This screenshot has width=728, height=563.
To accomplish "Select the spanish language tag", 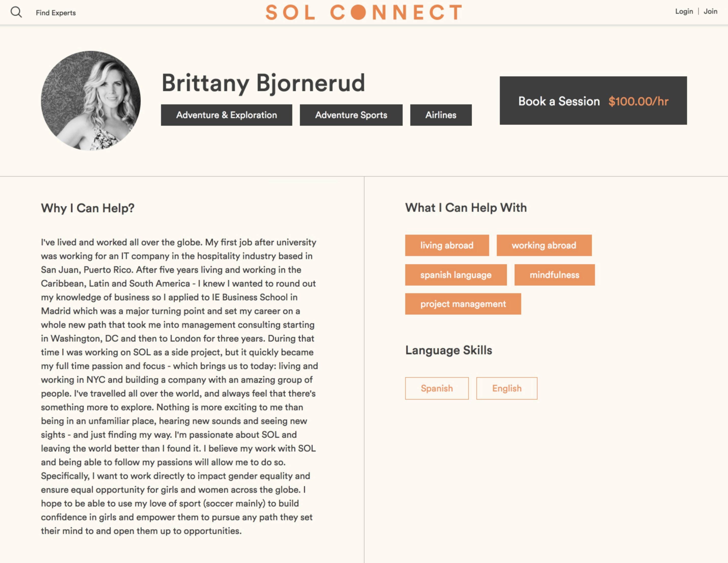I will (x=456, y=275).
